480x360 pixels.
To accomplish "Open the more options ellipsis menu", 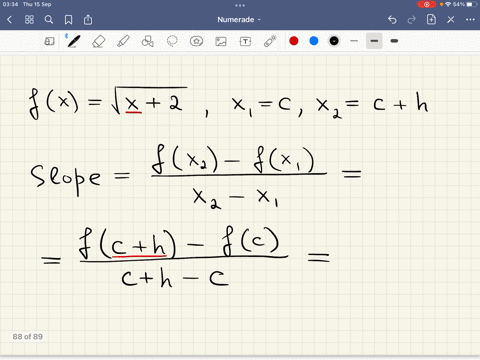I will [x=470, y=20].
